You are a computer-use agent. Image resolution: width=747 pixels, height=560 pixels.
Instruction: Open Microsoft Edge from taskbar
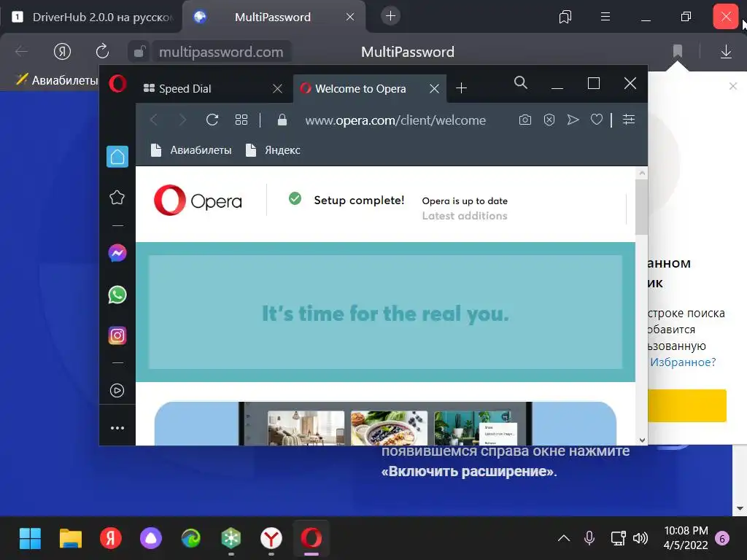click(191, 539)
